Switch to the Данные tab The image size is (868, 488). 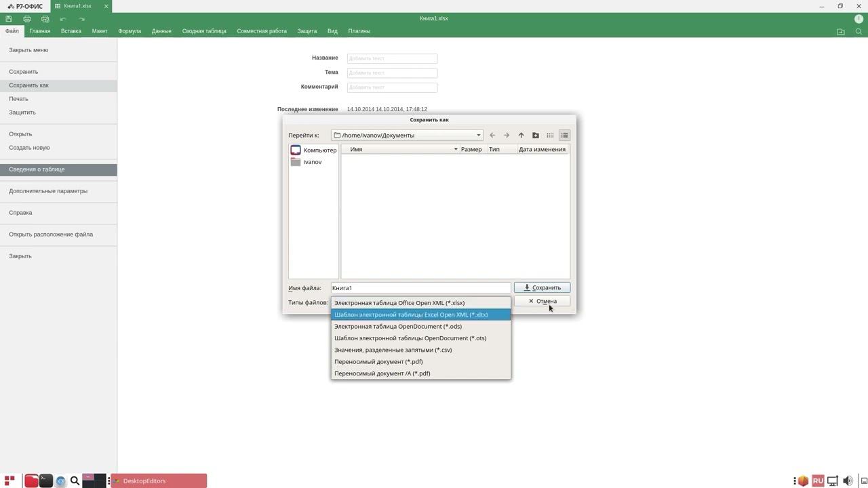[161, 31]
